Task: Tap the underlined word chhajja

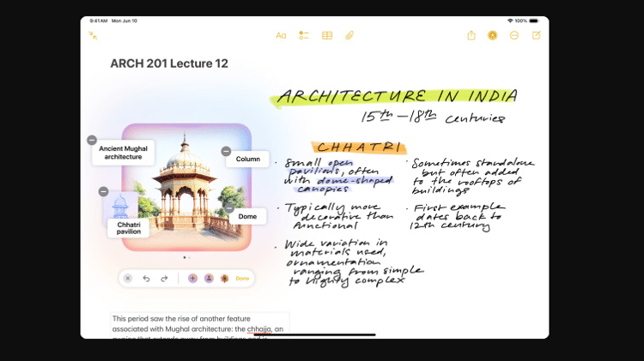Action: coord(259,329)
